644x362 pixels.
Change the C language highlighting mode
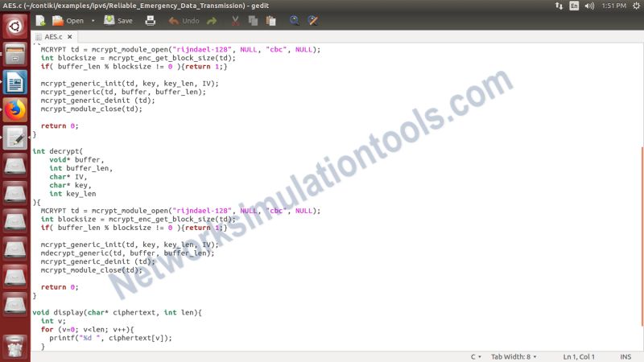coord(476,356)
